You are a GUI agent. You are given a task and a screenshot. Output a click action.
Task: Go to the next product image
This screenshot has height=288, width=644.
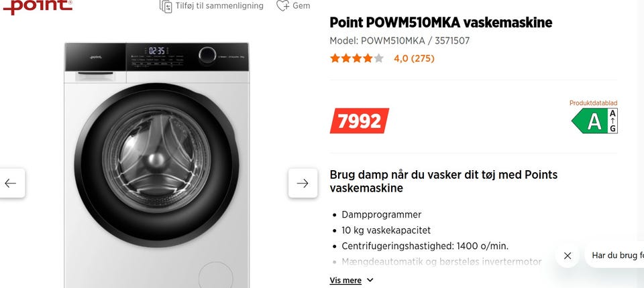pos(303,183)
